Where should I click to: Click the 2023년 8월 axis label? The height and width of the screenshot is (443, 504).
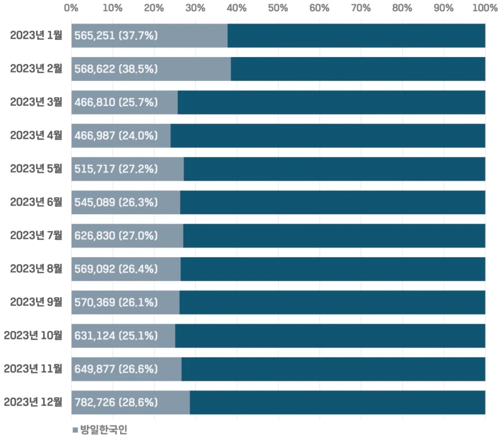[36, 269]
